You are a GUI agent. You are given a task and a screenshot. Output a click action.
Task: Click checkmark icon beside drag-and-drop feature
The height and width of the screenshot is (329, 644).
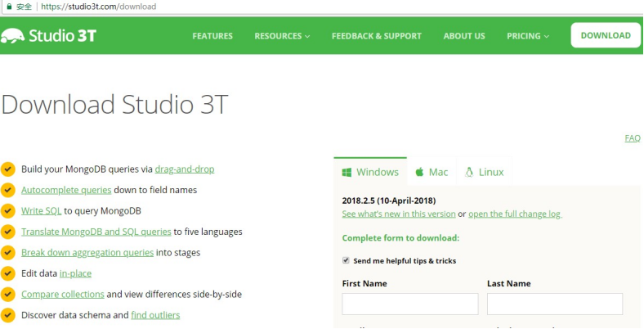8,169
